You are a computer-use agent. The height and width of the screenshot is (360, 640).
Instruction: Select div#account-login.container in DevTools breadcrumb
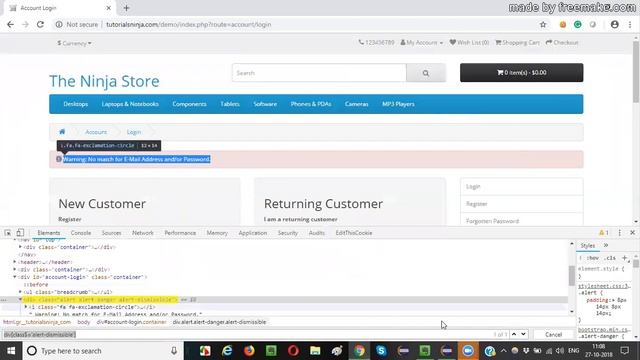click(x=131, y=322)
